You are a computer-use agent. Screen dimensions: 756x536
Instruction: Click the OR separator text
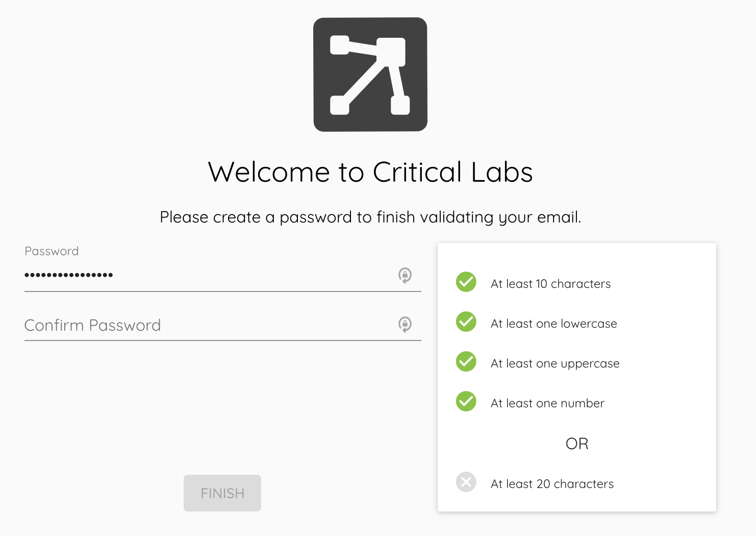[x=577, y=444]
